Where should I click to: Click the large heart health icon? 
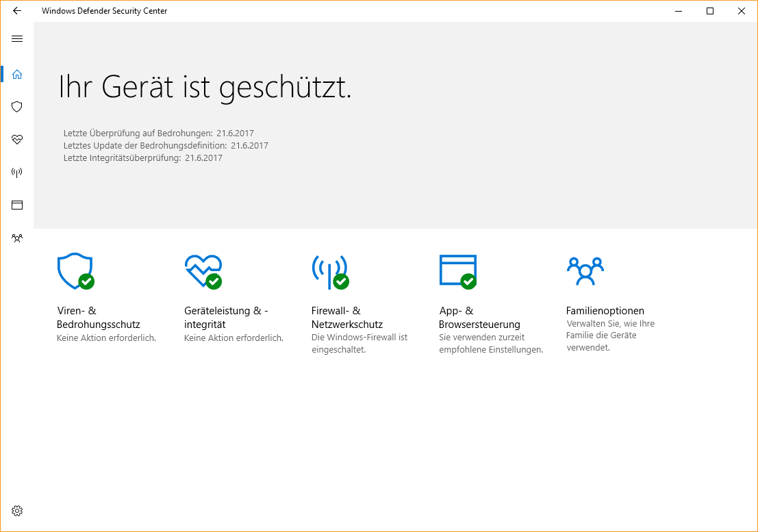(x=203, y=271)
